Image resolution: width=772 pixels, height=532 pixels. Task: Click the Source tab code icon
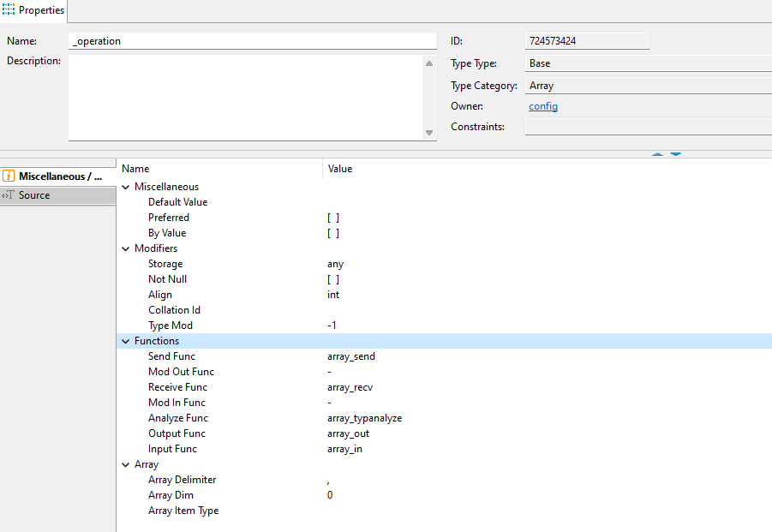click(9, 195)
